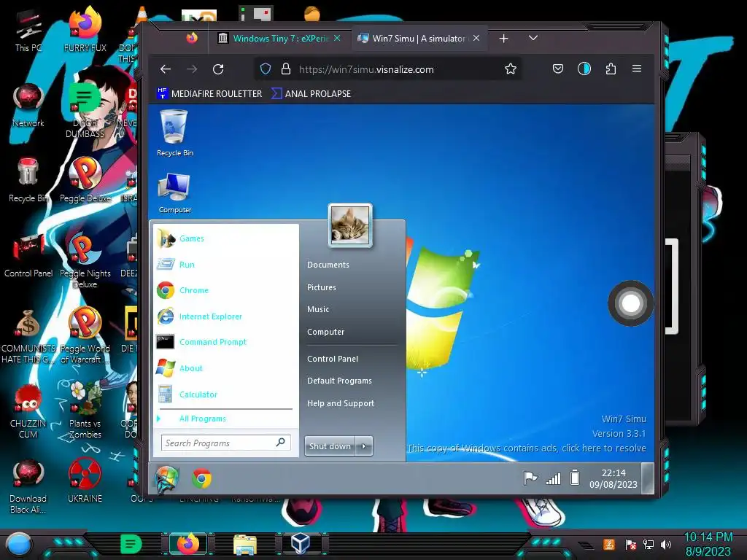Open Computer icon on simulated desktop

pyautogui.click(x=175, y=192)
